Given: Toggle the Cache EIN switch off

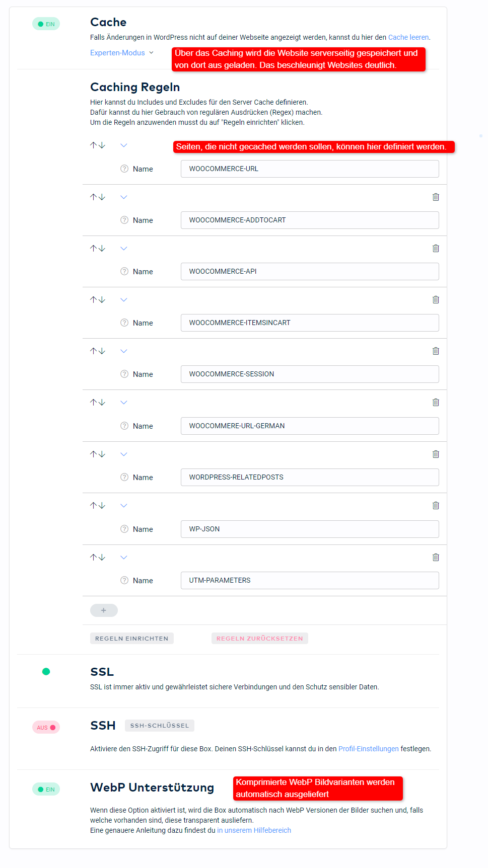Looking at the screenshot, I should point(46,24).
